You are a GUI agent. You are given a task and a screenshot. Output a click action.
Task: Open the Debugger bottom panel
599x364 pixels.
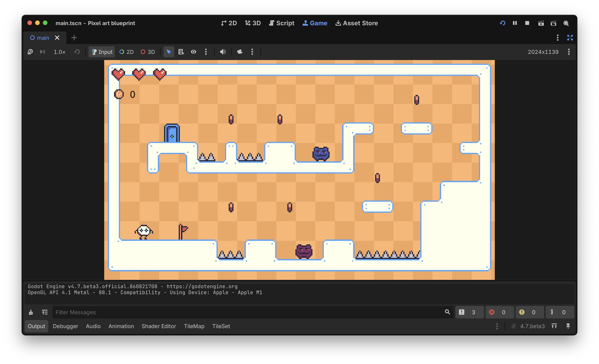[x=65, y=326]
